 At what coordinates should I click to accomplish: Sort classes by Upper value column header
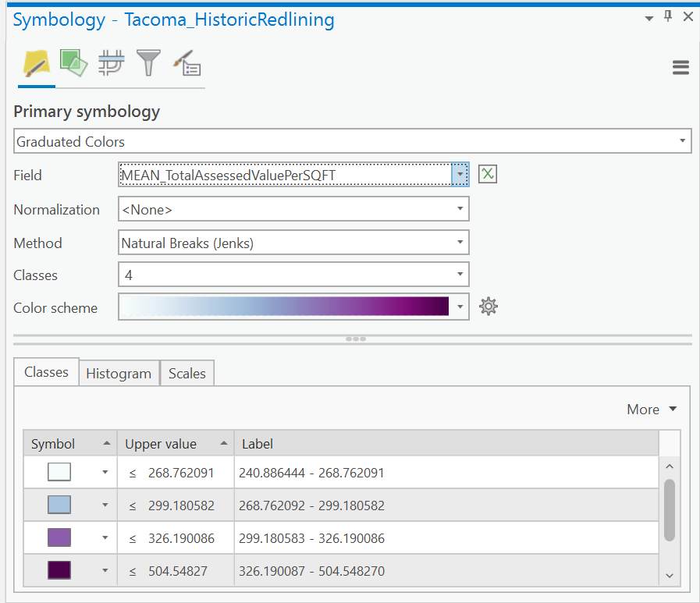(x=176, y=444)
